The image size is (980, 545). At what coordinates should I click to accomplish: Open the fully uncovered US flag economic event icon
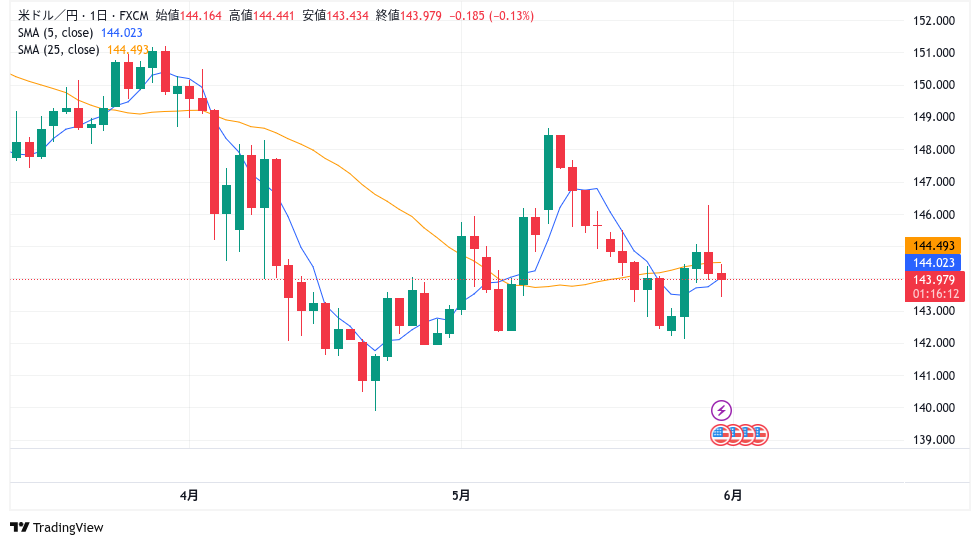point(721,434)
